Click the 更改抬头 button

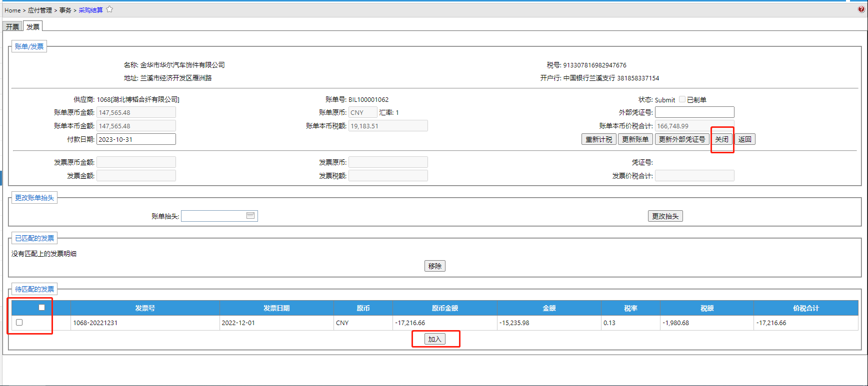point(665,216)
